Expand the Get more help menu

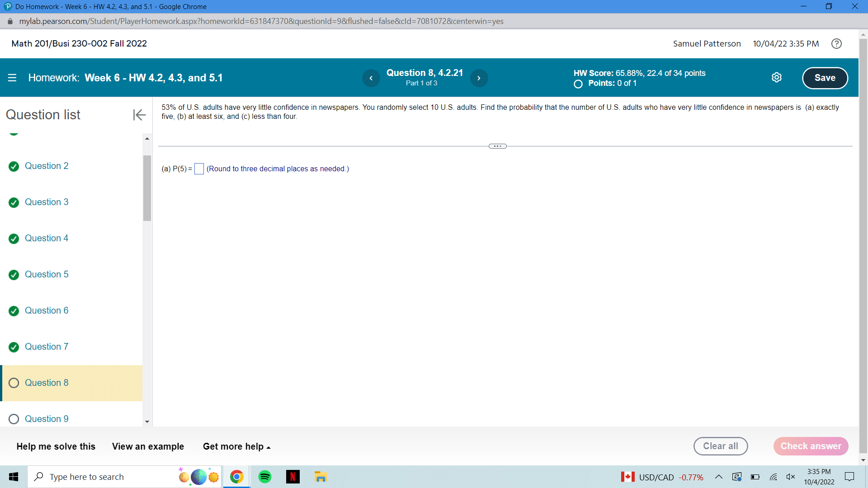(236, 446)
